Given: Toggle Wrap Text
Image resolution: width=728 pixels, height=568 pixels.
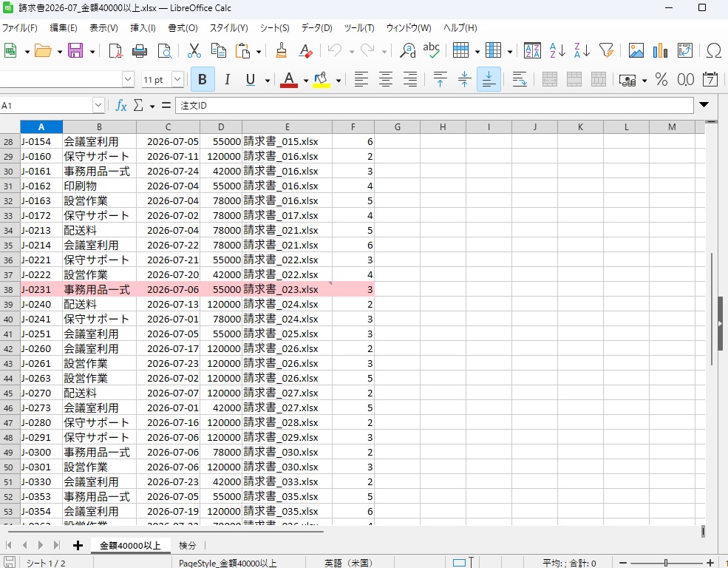Looking at the screenshot, I should click(520, 79).
